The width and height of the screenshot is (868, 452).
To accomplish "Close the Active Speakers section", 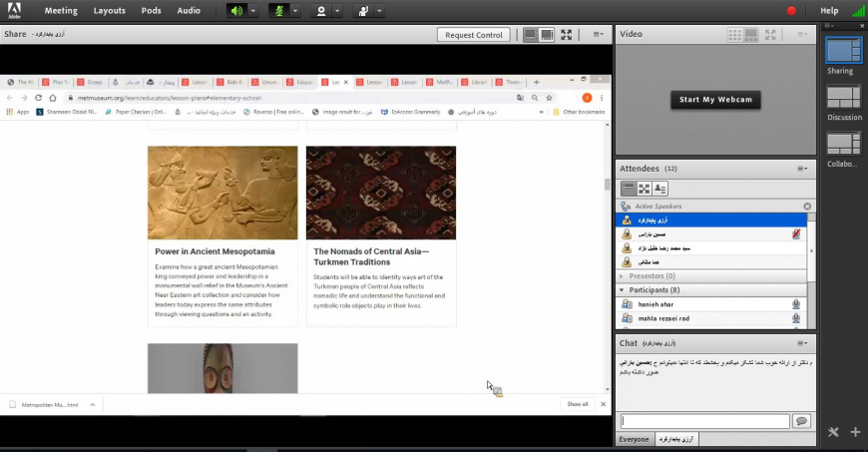I will click(807, 207).
